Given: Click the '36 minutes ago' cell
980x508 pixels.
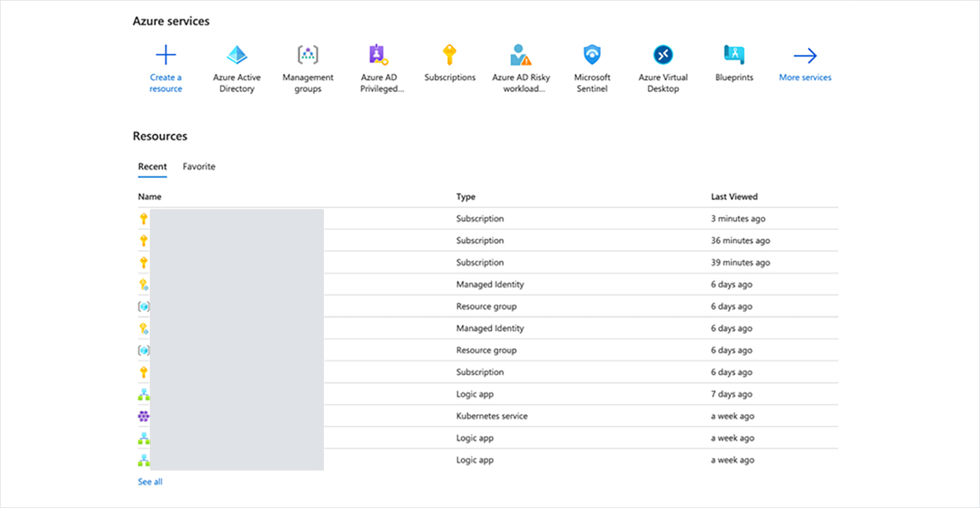Looking at the screenshot, I should tap(740, 240).
